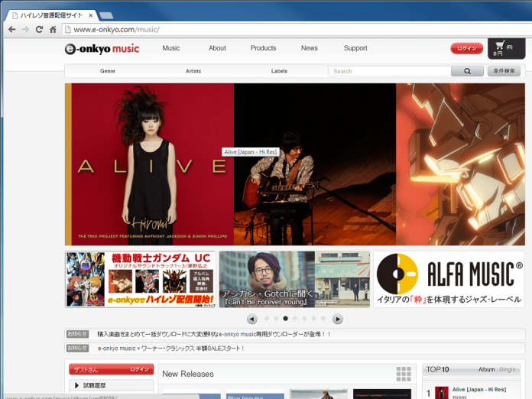Open the Products menu
This screenshot has height=399, width=532.
pos(263,48)
